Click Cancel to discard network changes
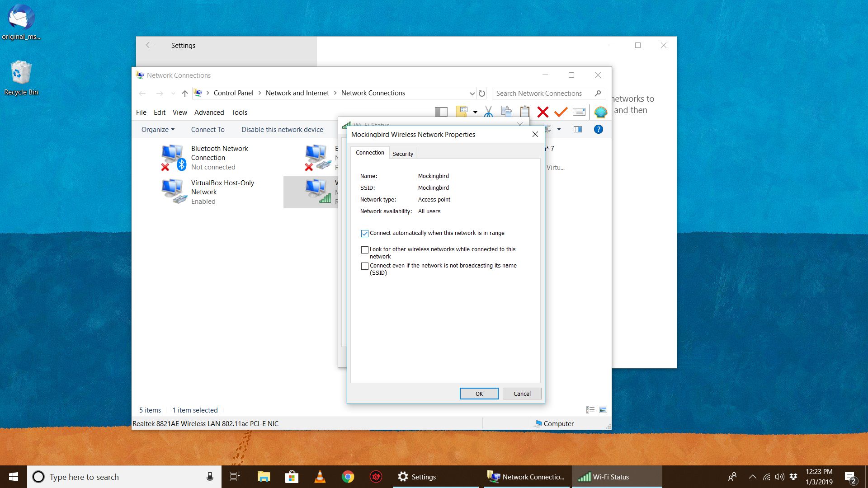The image size is (868, 488). coord(522,393)
